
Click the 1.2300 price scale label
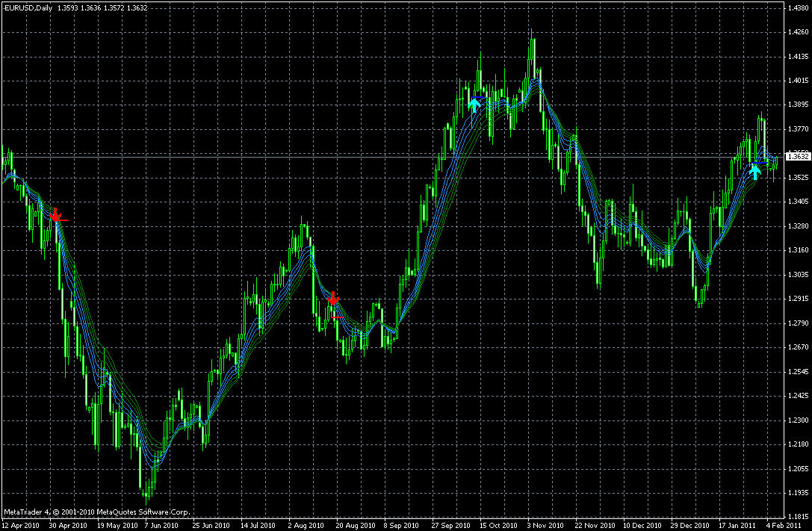pos(798,420)
